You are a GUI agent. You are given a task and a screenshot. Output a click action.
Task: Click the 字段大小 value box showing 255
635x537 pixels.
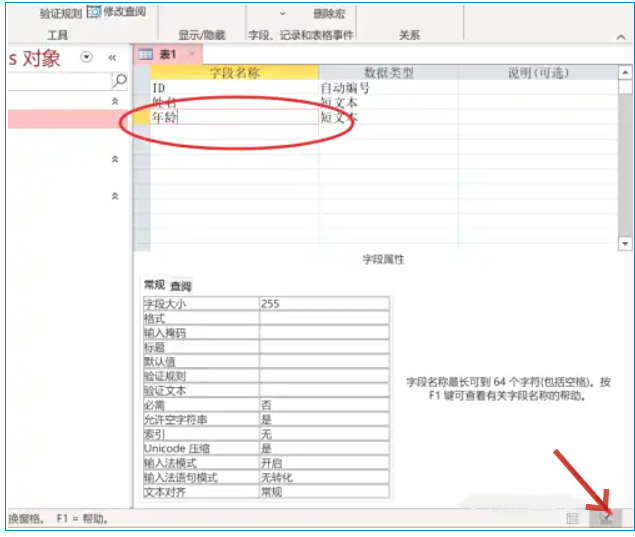pos(323,303)
